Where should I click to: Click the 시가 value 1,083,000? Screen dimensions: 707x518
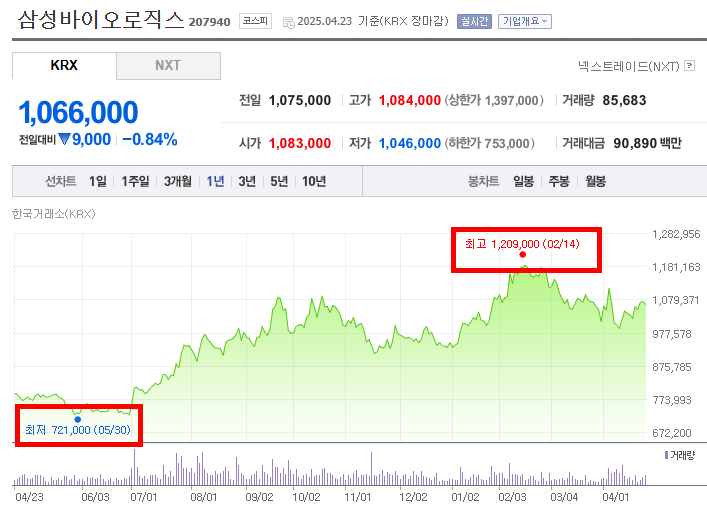[x=300, y=143]
